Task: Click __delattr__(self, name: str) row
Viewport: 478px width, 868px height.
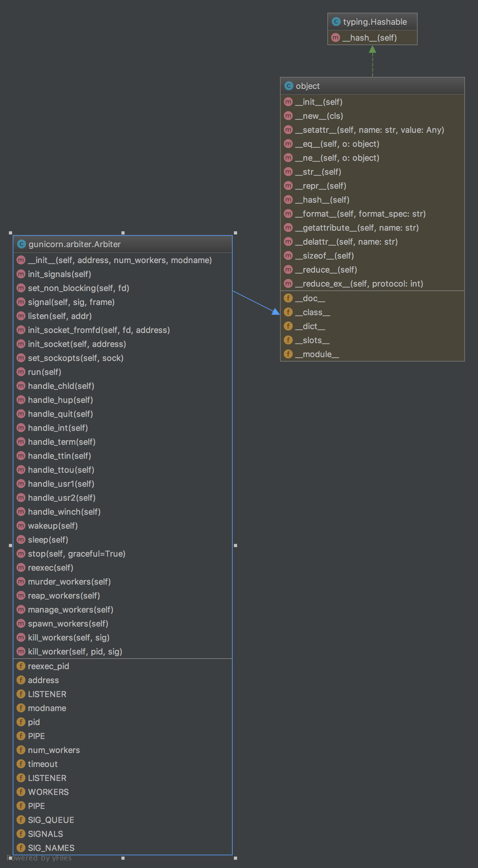Action: [x=372, y=241]
